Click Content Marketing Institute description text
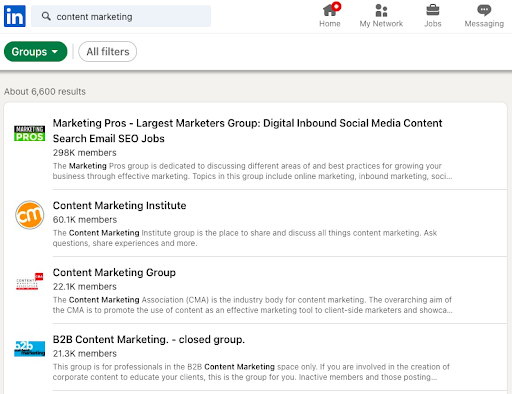The image size is (512, 394). (x=245, y=238)
